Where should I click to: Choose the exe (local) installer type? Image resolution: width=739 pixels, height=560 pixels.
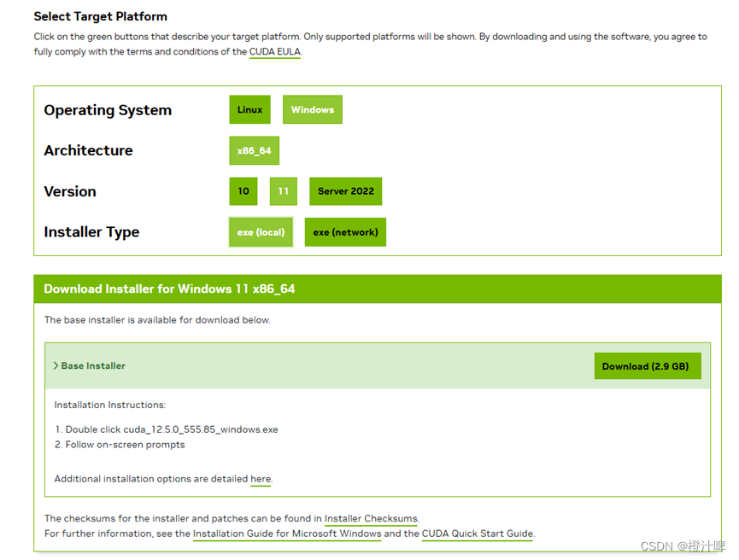[x=261, y=232]
